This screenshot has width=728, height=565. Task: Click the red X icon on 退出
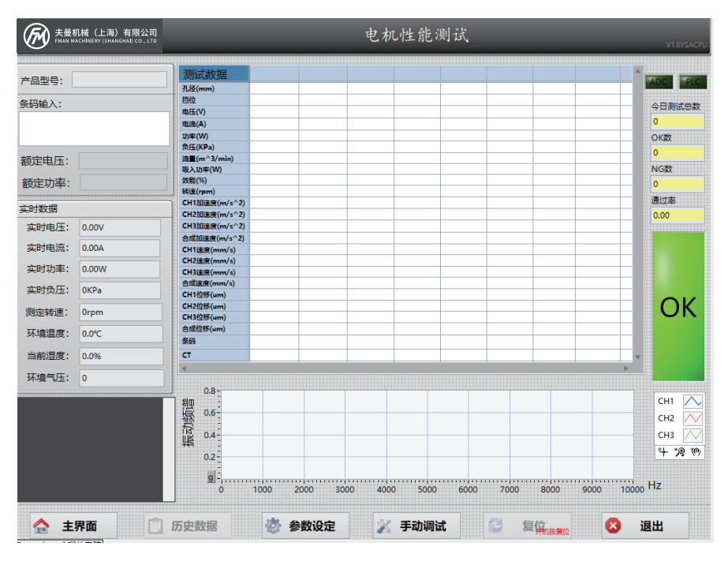click(613, 526)
